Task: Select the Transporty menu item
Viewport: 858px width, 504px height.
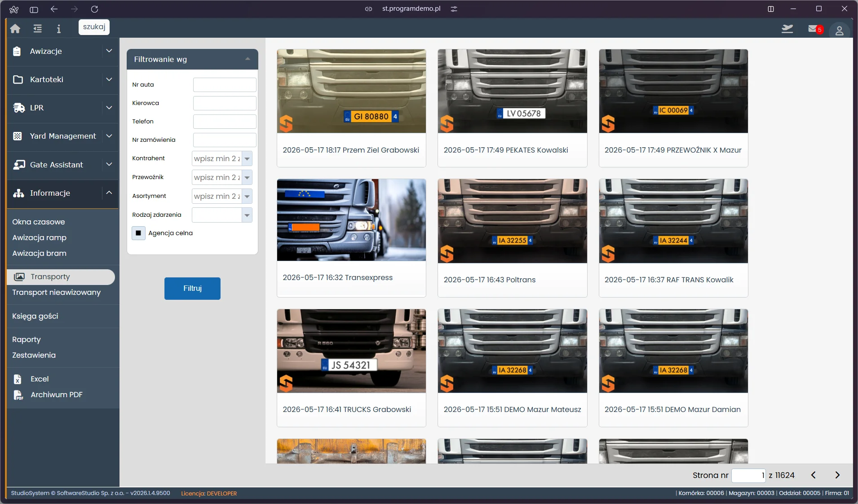Action: (61, 277)
